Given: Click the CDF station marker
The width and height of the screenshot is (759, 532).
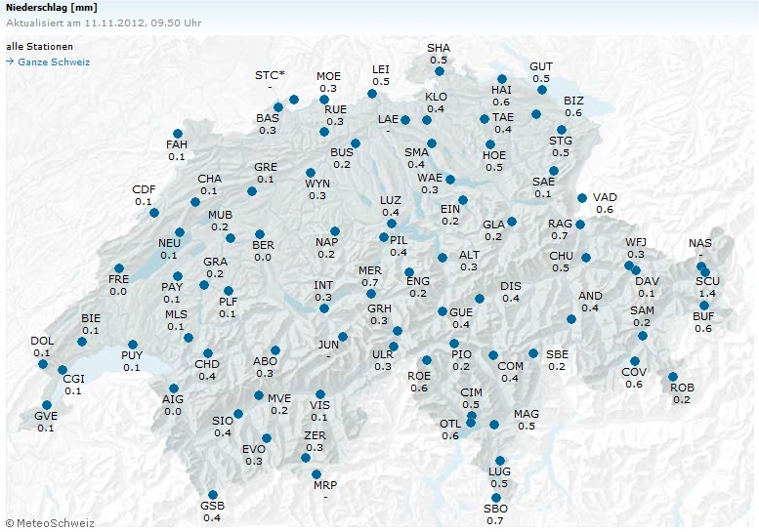Looking at the screenshot, I should 154,213.
